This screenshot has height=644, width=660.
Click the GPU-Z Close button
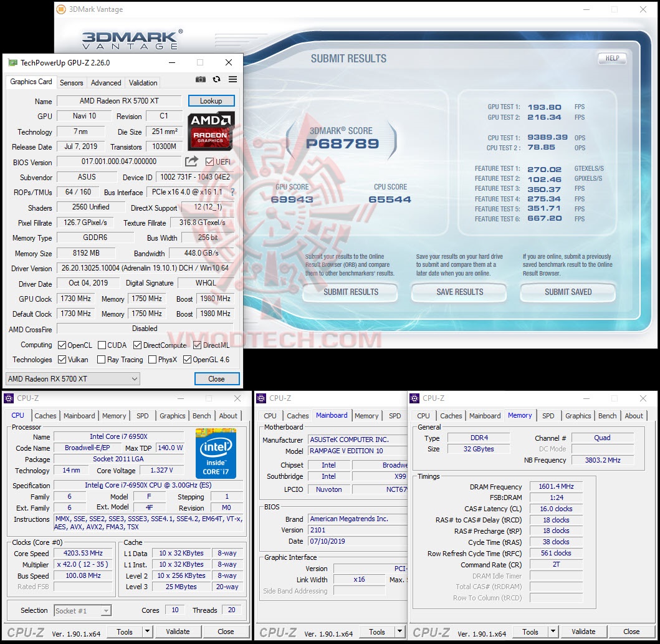(216, 379)
